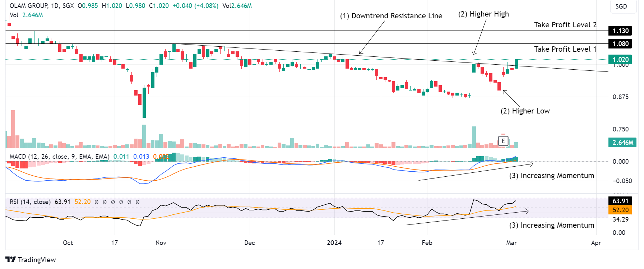Click the "Take Profit Level 2" label

pyautogui.click(x=565, y=25)
